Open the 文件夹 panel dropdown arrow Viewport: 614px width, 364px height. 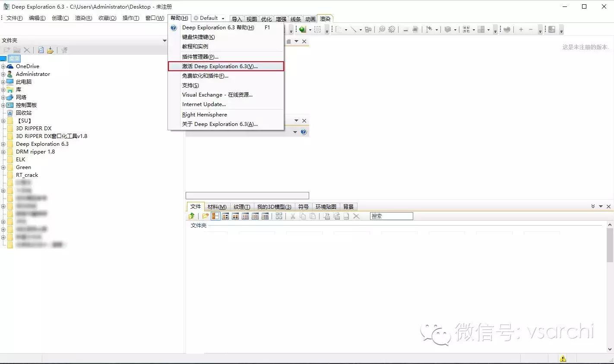pos(165,41)
